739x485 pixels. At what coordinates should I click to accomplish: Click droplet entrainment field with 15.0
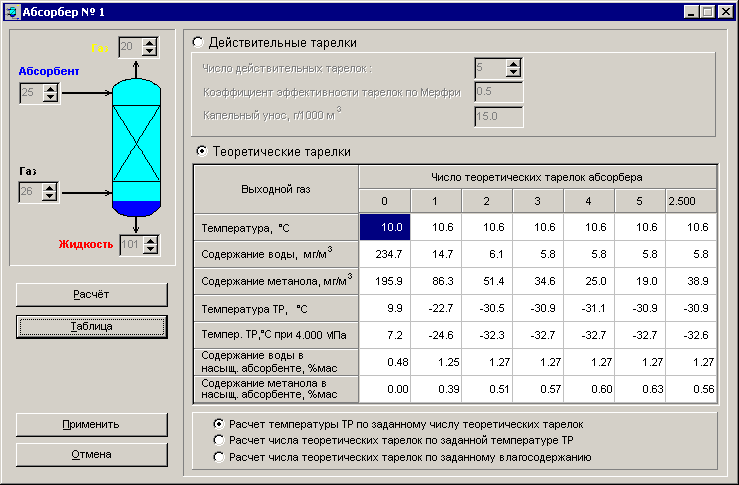pyautogui.click(x=499, y=116)
